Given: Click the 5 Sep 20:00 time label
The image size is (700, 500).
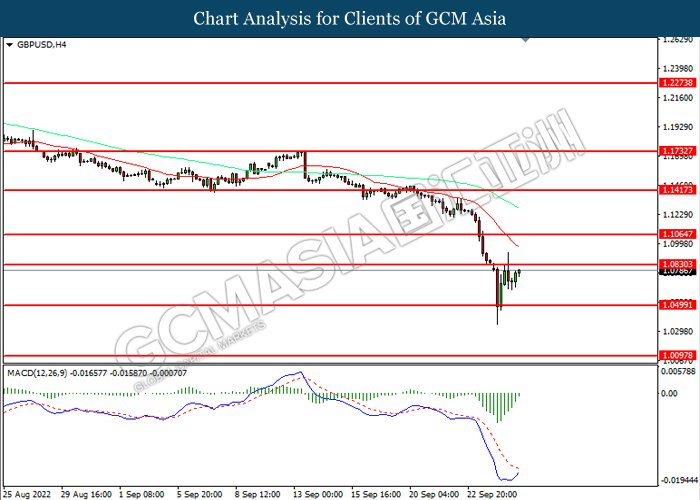Looking at the screenshot, I should click(199, 495).
